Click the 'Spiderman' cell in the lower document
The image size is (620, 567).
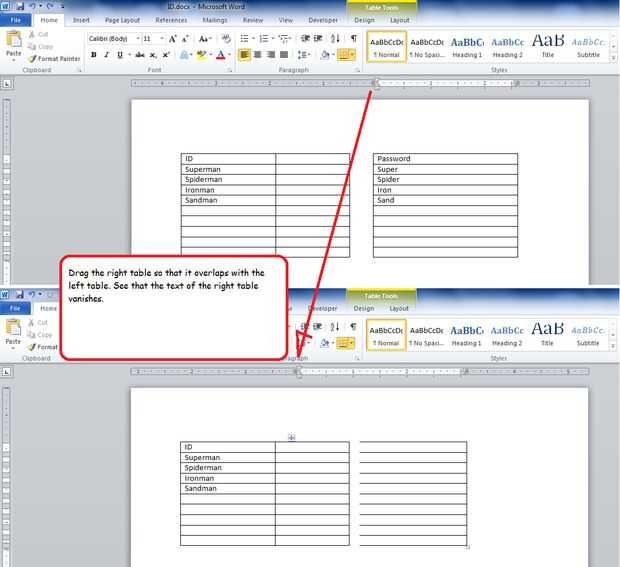[228, 468]
